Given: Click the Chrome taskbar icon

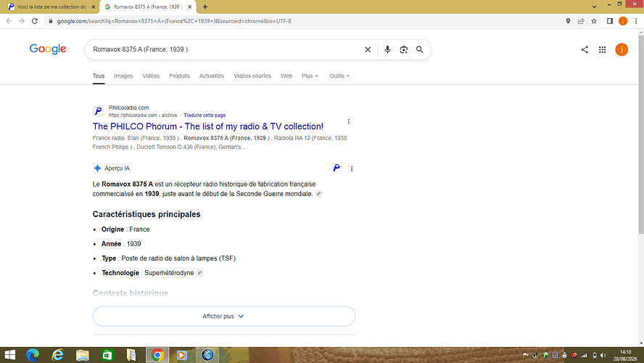Looking at the screenshot, I should [157, 355].
